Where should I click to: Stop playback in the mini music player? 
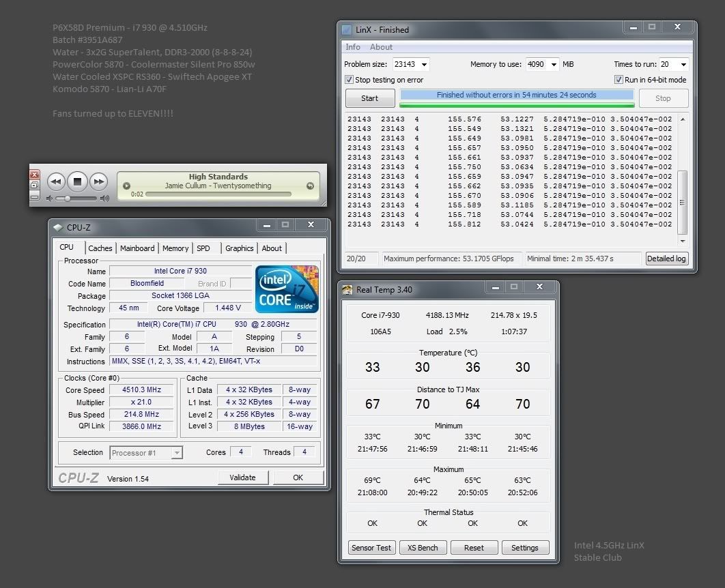(77, 181)
